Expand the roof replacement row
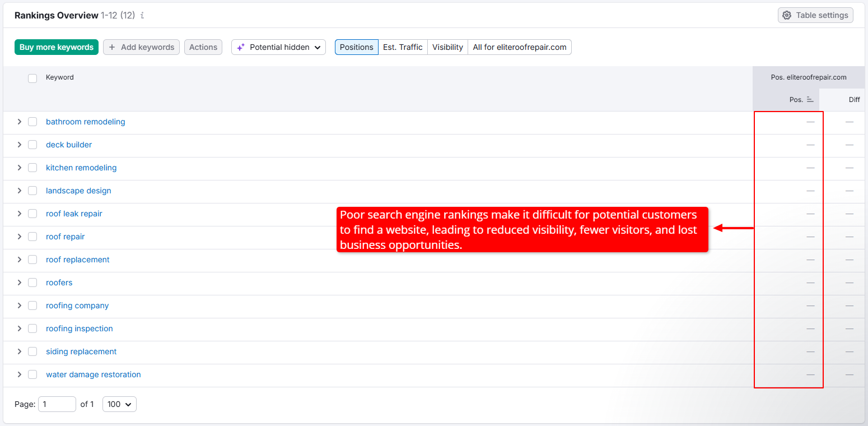Image resolution: width=868 pixels, height=426 pixels. coord(19,260)
